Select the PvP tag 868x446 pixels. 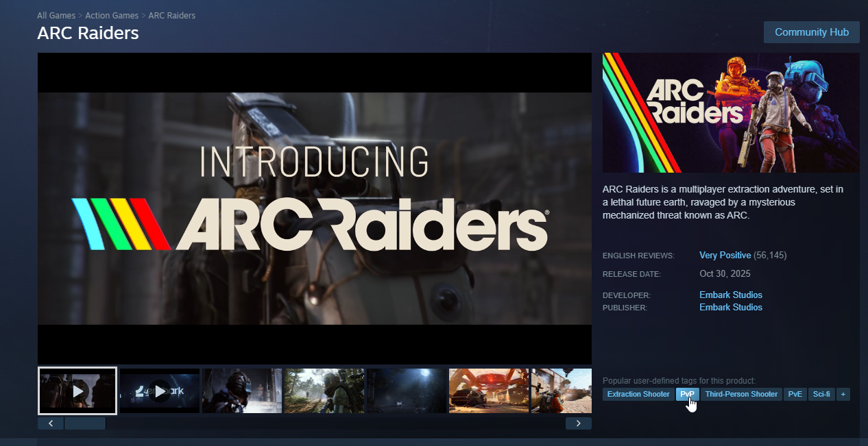[688, 394]
